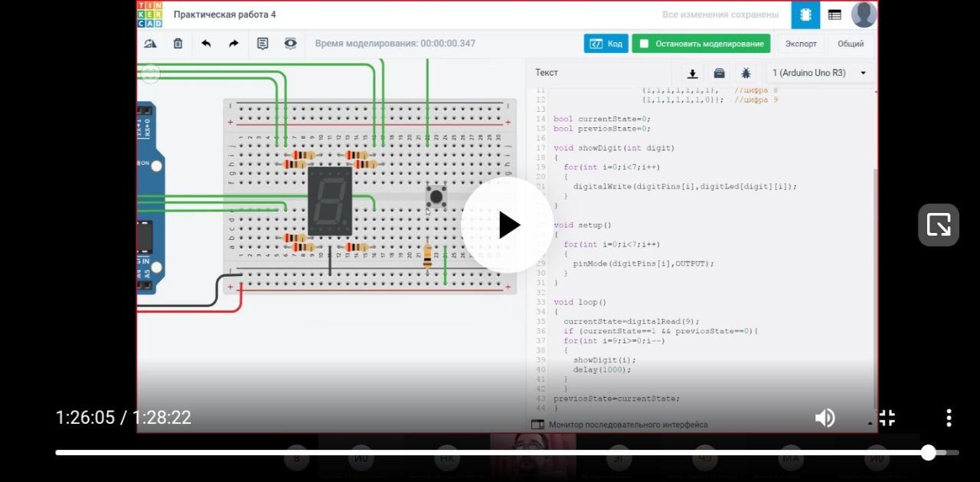Undo the last action arrow
The image size is (980, 482).
tap(206, 44)
